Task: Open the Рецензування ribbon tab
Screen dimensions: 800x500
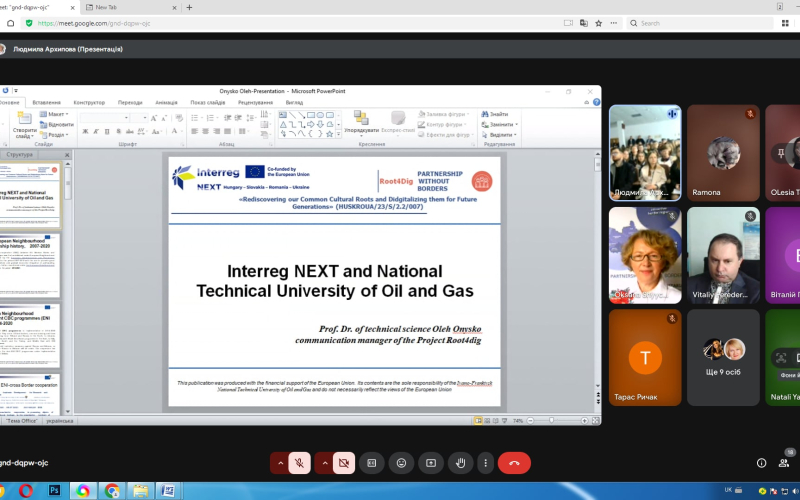Action: (x=255, y=103)
